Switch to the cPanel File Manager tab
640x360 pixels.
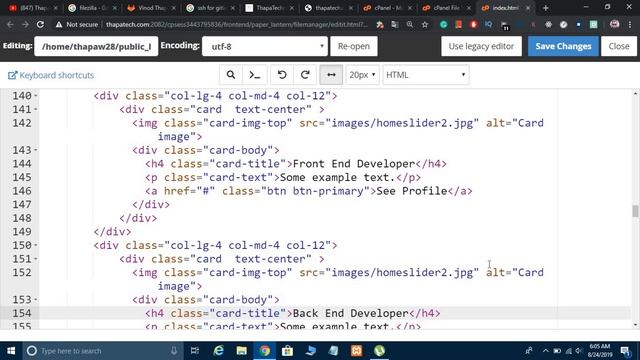pyautogui.click(x=447, y=8)
